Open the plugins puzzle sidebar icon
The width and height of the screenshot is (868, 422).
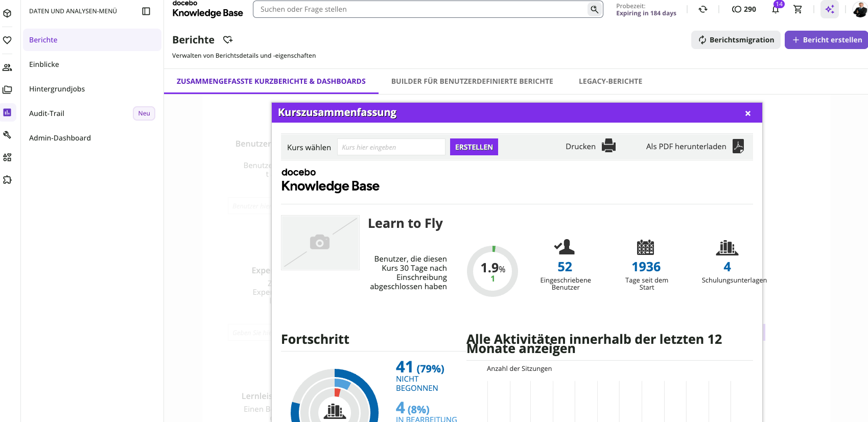tap(7, 180)
